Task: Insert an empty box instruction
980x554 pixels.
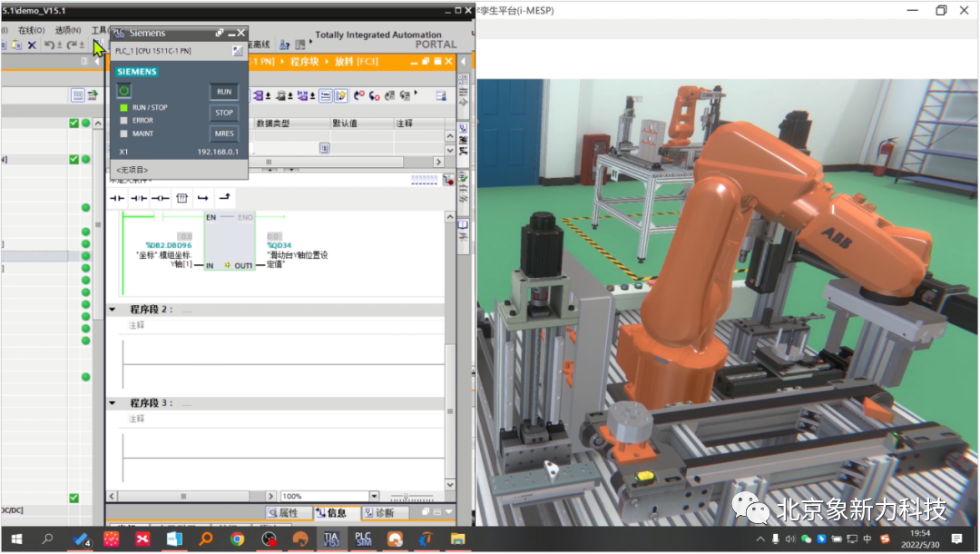Action: [x=181, y=198]
